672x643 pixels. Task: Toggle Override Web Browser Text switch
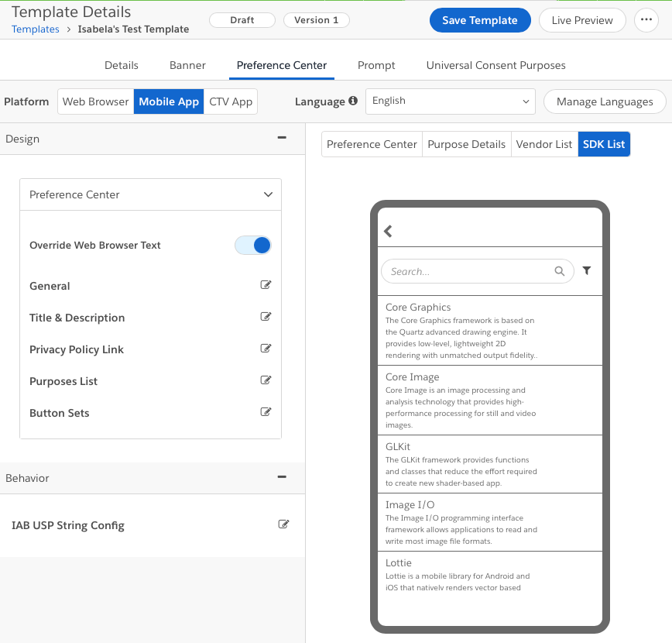click(x=253, y=246)
